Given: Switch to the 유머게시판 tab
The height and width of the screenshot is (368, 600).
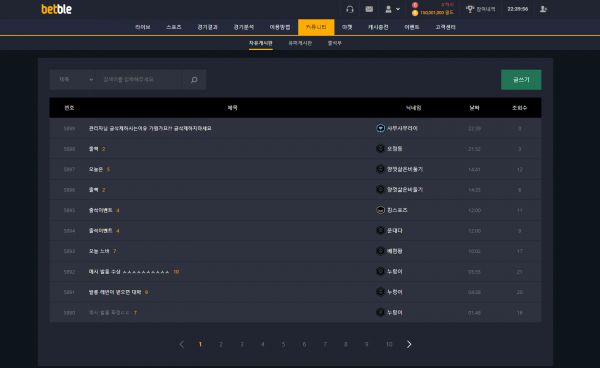Looking at the screenshot, I should pos(300,43).
